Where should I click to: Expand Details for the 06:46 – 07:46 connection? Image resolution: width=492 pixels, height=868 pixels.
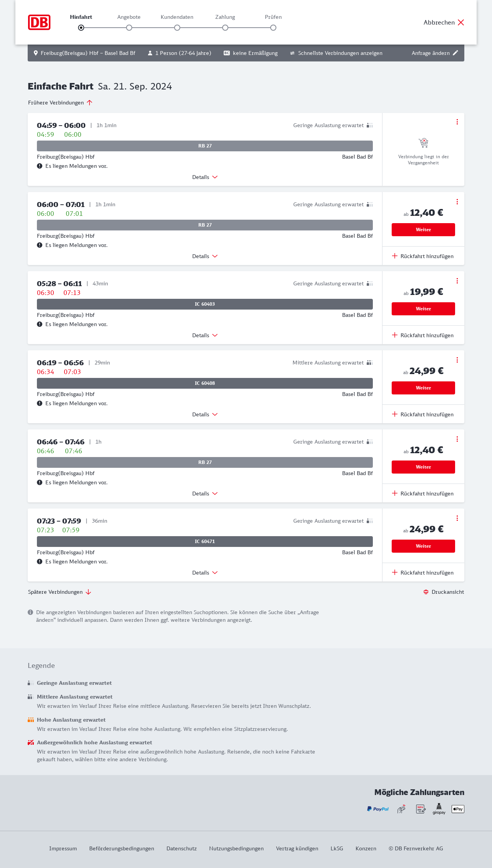(x=205, y=494)
